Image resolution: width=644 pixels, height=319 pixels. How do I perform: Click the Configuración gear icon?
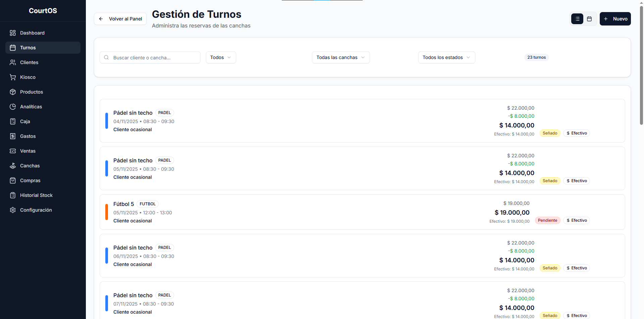(x=13, y=210)
